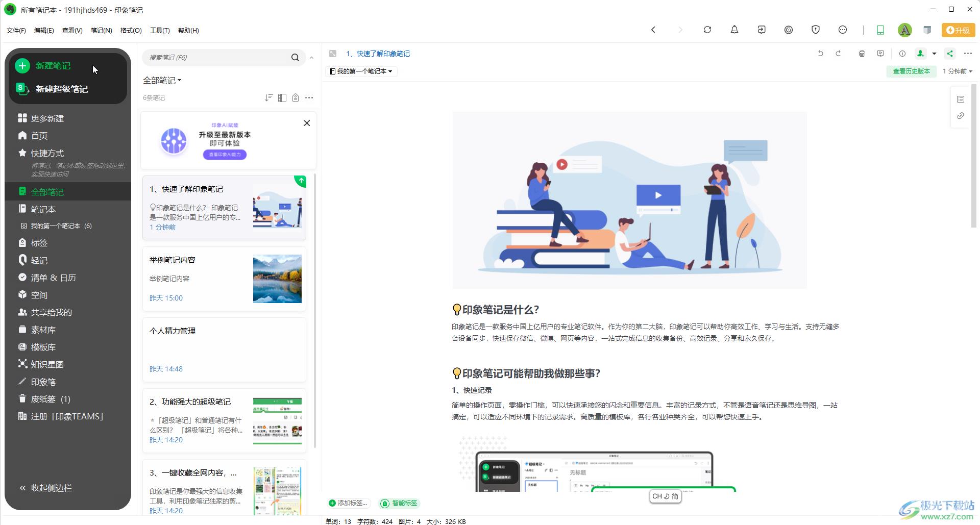This screenshot has height=525, width=980.
Task: Open the 文件(F) menu
Action: (x=16, y=31)
